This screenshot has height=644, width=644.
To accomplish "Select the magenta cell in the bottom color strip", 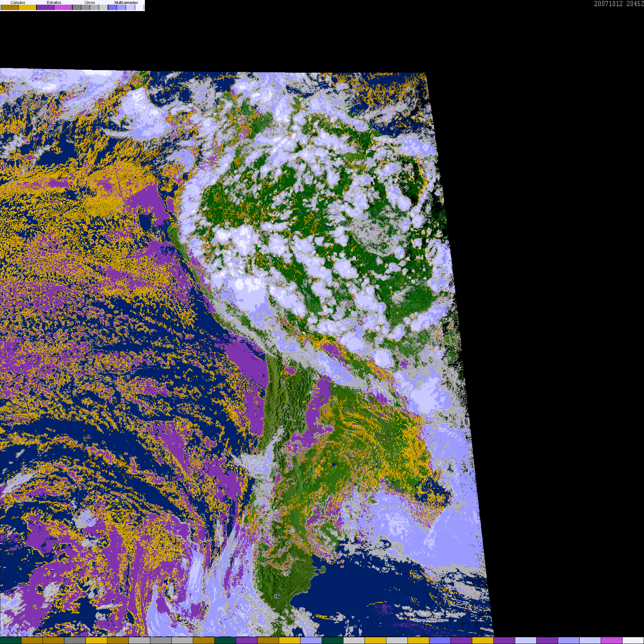I will pyautogui.click(x=611, y=640).
